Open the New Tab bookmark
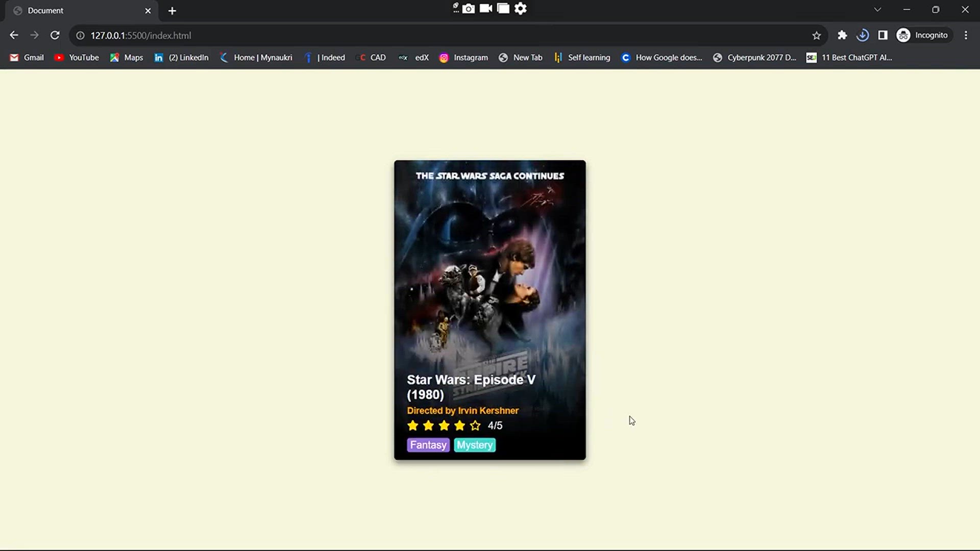 521,58
